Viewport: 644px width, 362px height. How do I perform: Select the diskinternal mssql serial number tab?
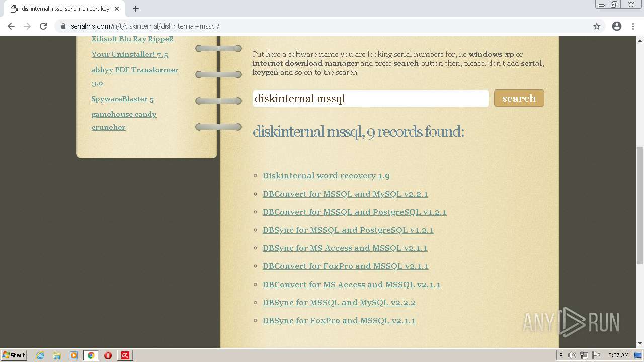(64, 9)
